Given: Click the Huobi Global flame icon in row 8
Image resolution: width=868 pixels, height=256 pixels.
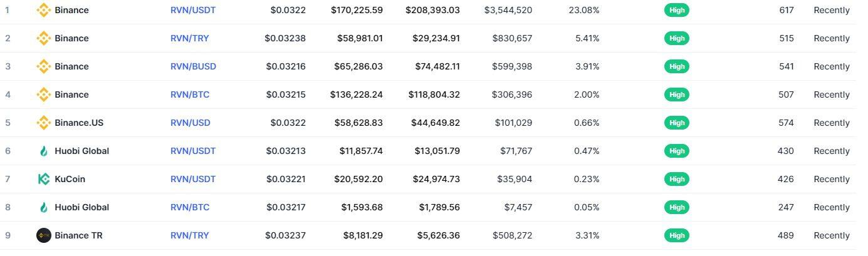Looking at the screenshot, I should 43,207.
